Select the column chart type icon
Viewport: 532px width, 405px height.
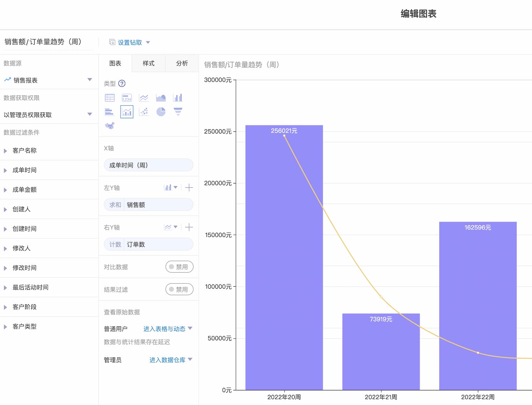pyautogui.click(x=178, y=98)
